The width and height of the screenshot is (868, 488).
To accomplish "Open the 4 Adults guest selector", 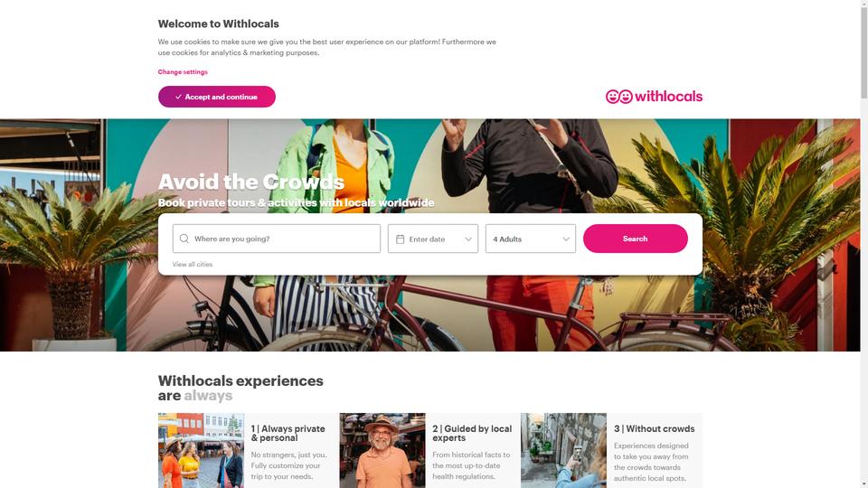I will point(531,239).
